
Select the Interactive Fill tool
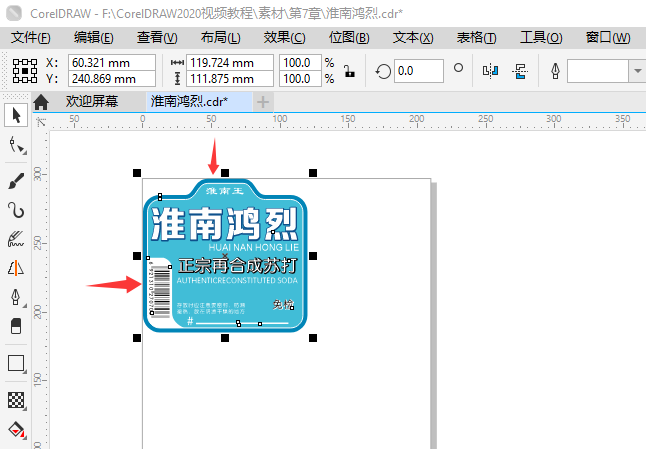(x=16, y=430)
